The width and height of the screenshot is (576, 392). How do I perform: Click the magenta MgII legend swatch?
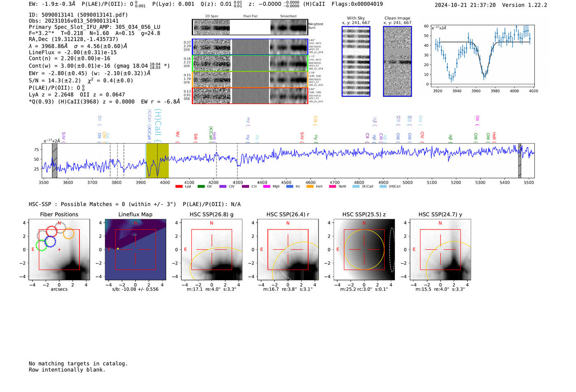(x=267, y=186)
